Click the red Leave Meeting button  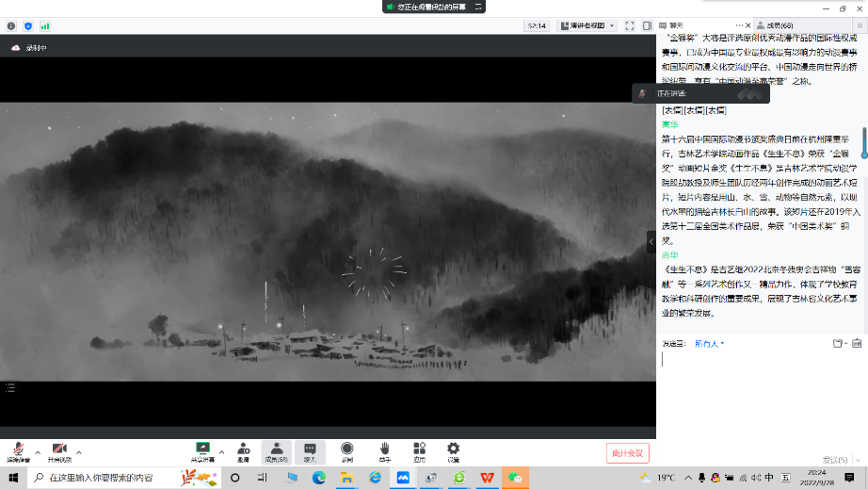pos(627,453)
